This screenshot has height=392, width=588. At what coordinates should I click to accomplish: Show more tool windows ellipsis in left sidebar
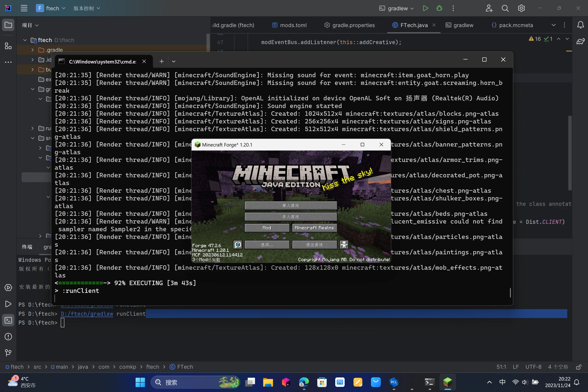(x=8, y=62)
